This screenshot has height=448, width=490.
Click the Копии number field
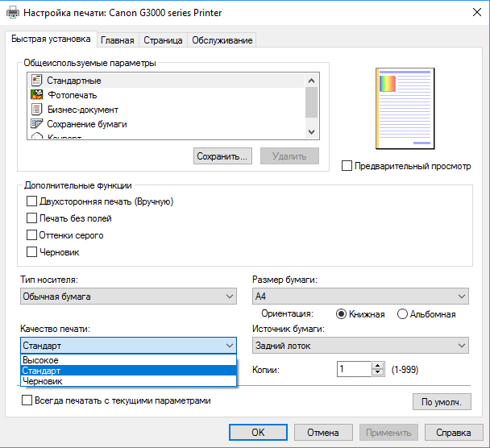click(x=354, y=369)
